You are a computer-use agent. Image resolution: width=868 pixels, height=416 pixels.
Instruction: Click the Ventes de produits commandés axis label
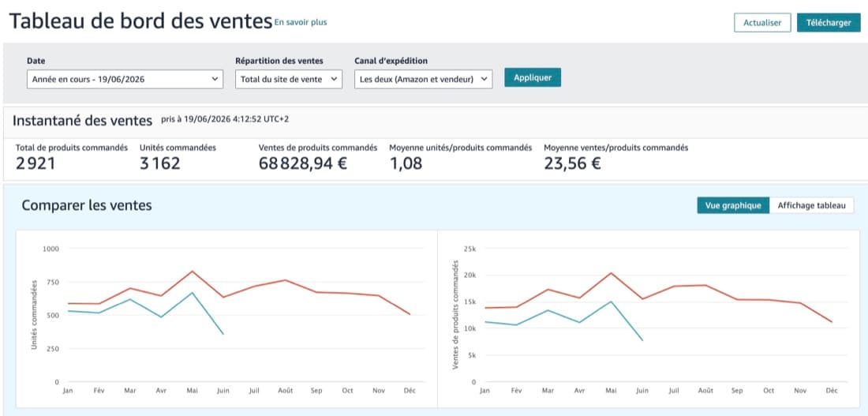(x=455, y=315)
